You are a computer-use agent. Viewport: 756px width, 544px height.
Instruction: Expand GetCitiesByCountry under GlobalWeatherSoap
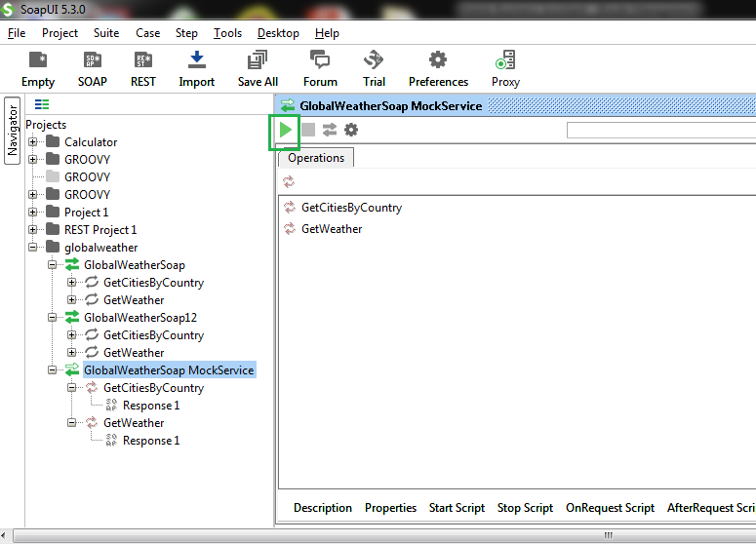[72, 283]
